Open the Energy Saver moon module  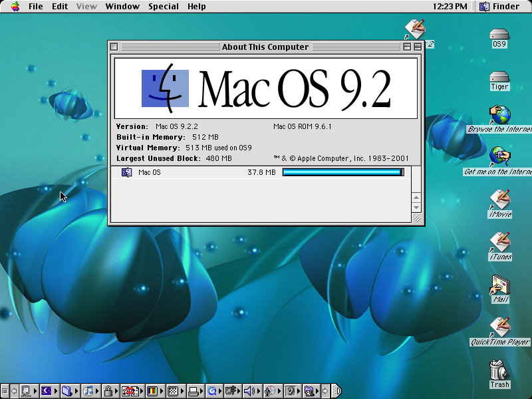(49, 391)
